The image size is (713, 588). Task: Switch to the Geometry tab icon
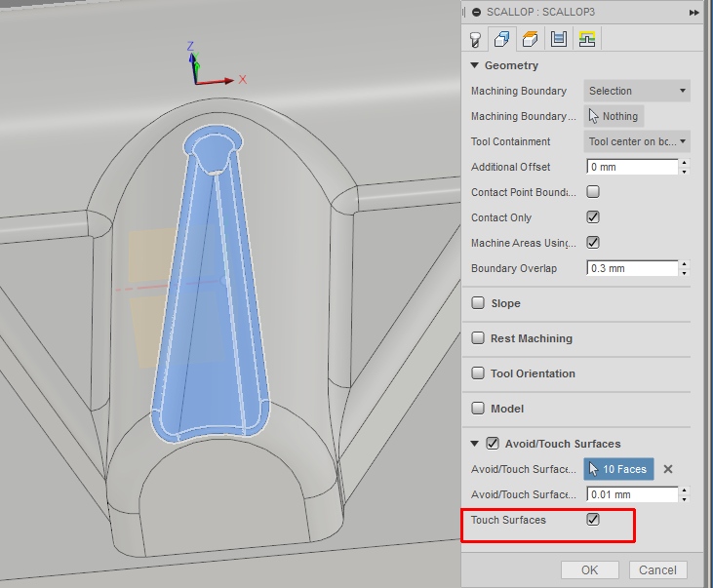coord(502,39)
